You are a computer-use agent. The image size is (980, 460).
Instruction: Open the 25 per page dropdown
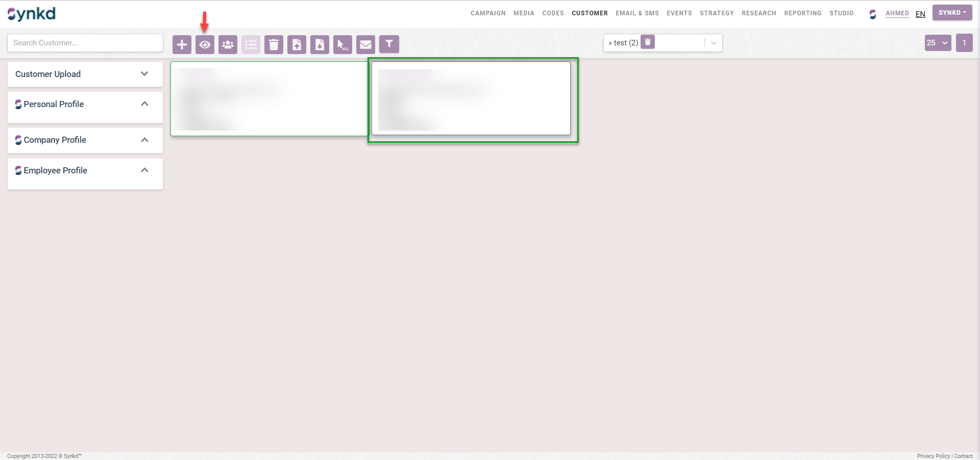[x=938, y=43]
